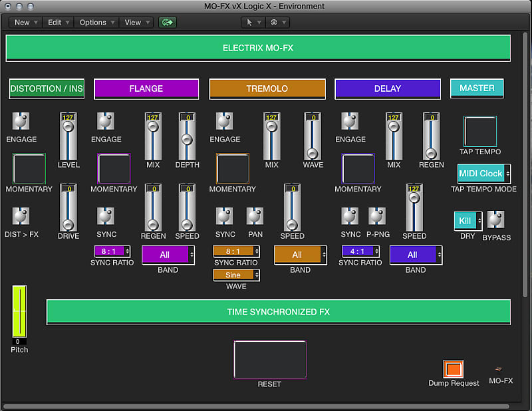The height and width of the screenshot is (411, 532).
Task: Toggle the Delay MOMENTARY switch
Action: coord(358,170)
